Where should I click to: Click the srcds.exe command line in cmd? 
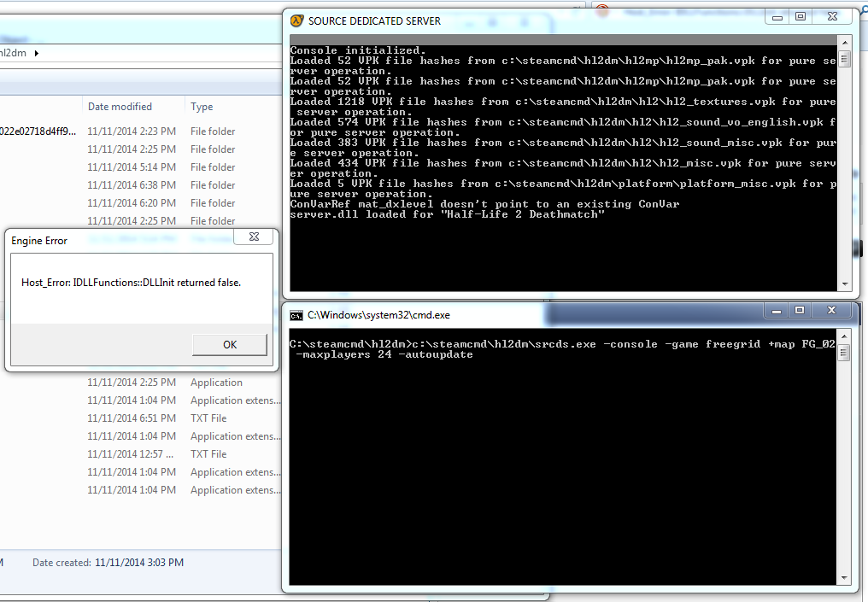(562, 349)
